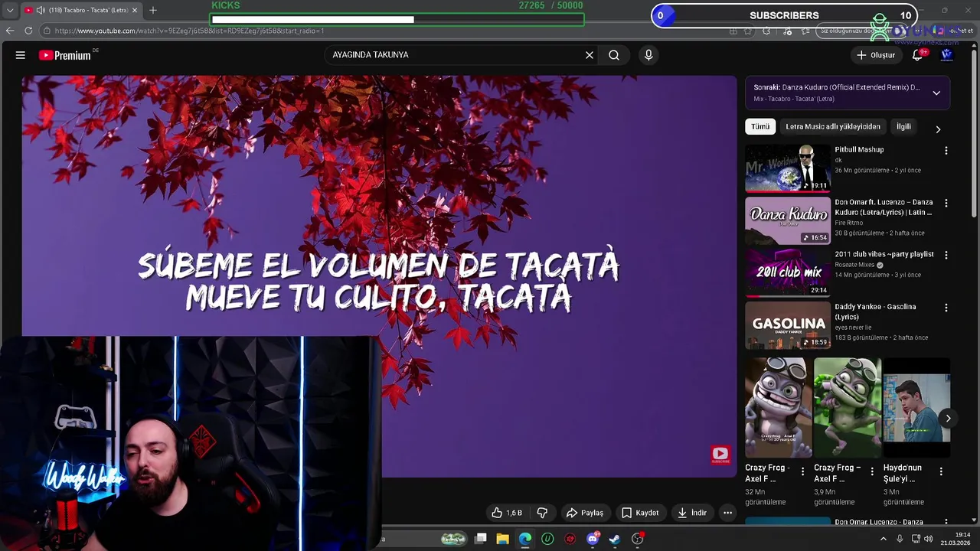Open Discord from the taskbar
This screenshot has width=980, height=551.
tap(593, 539)
